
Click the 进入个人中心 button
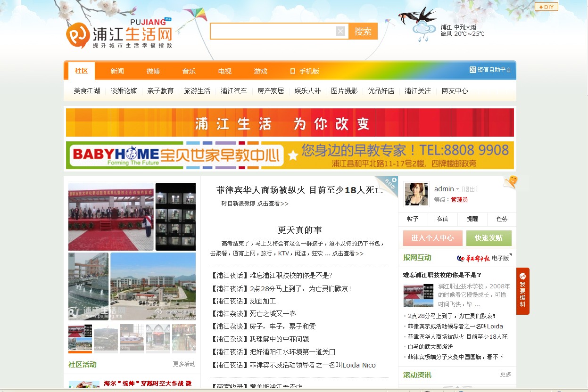pyautogui.click(x=432, y=238)
